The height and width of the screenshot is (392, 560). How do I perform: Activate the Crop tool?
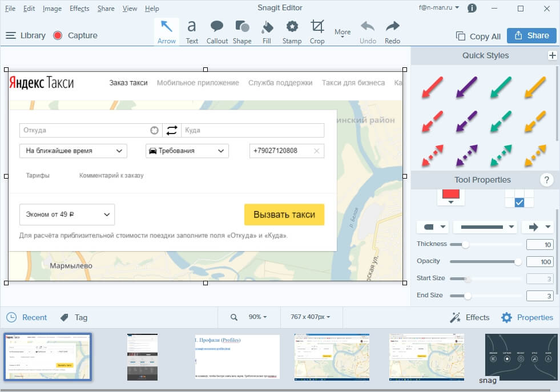point(317,31)
